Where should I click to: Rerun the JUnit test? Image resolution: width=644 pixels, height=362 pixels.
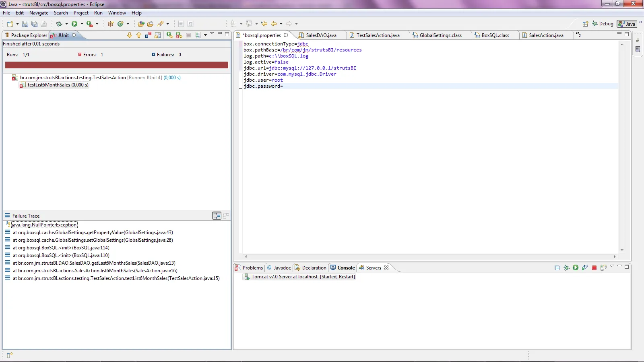pyautogui.click(x=169, y=35)
